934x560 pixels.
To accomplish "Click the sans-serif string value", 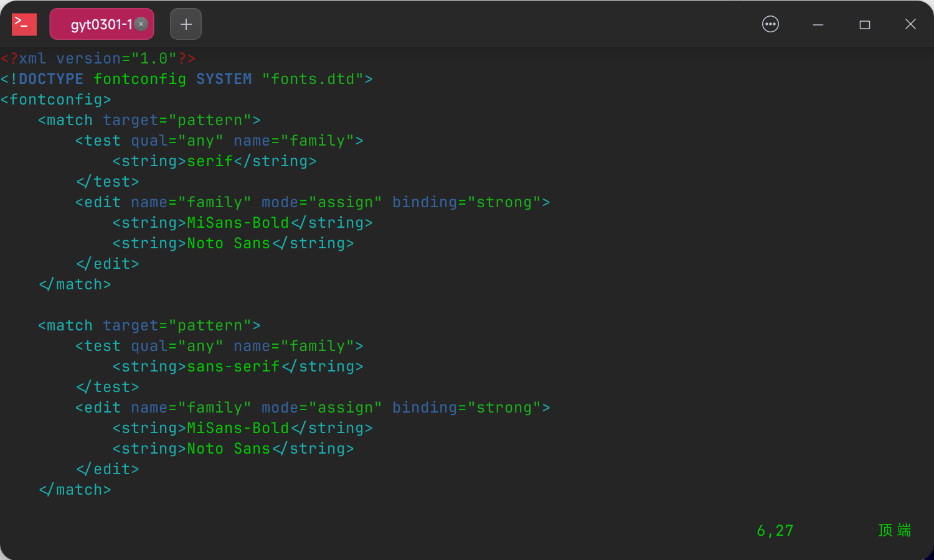I will (233, 366).
